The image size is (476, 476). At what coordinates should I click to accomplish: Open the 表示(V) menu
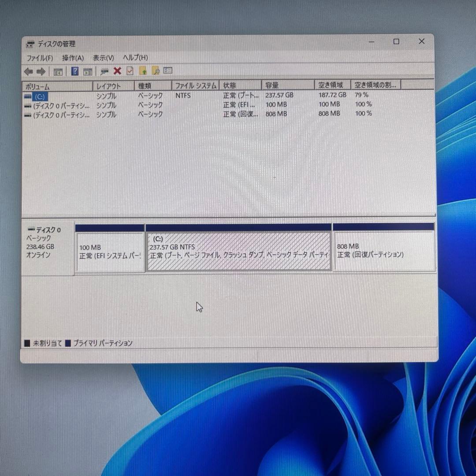(103, 58)
